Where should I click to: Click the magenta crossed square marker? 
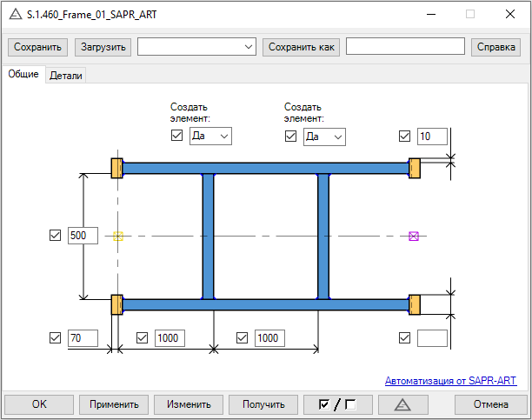(x=414, y=236)
